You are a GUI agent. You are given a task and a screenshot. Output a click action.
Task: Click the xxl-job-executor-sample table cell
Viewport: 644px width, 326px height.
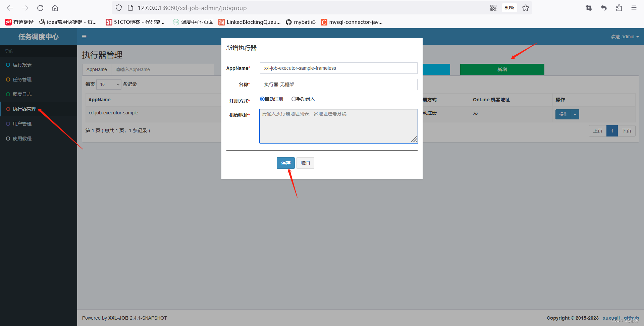[113, 113]
